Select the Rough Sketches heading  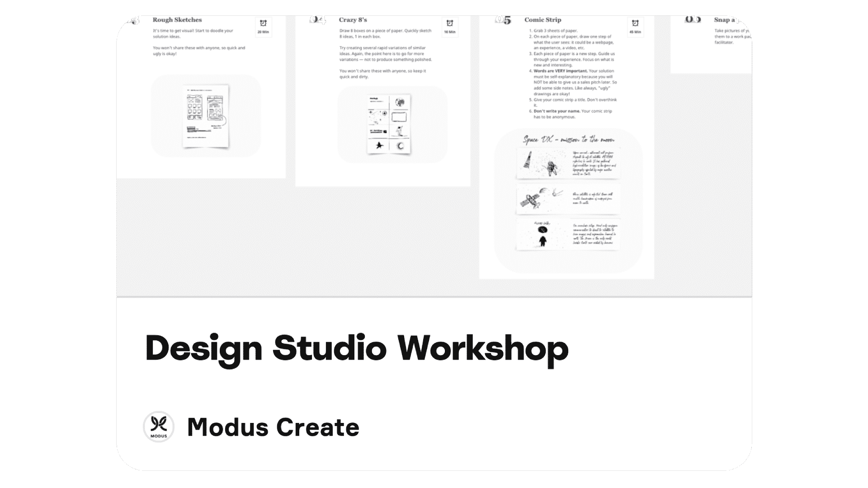pyautogui.click(x=177, y=20)
